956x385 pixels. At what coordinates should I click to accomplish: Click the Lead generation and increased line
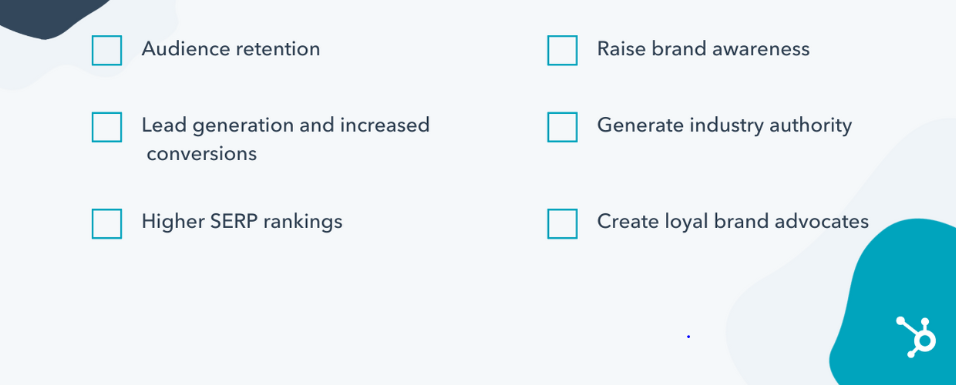[x=285, y=126]
